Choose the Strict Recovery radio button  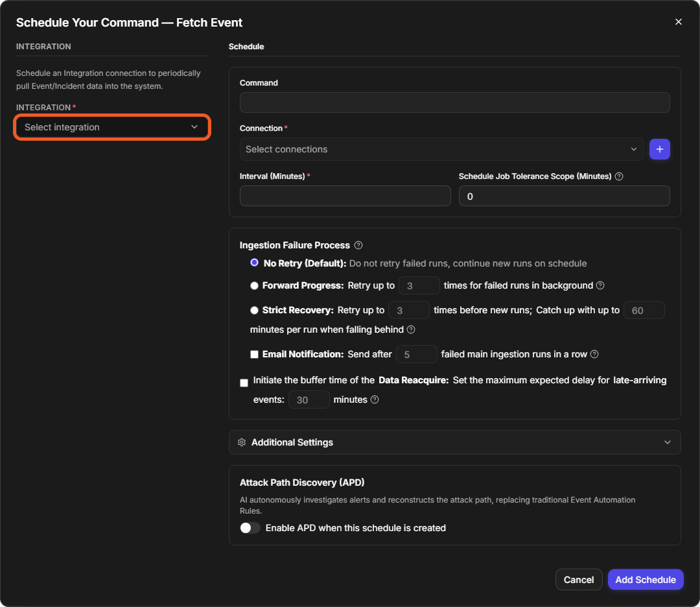point(255,311)
